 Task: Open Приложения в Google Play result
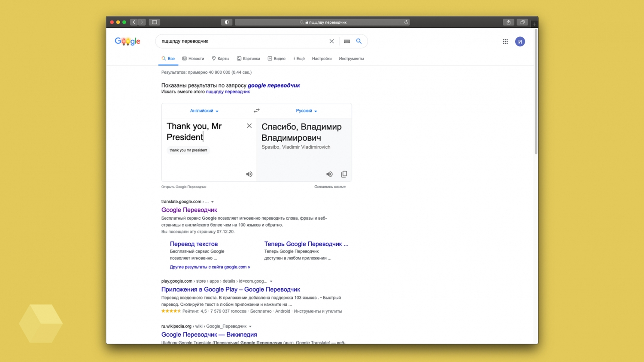point(231,290)
